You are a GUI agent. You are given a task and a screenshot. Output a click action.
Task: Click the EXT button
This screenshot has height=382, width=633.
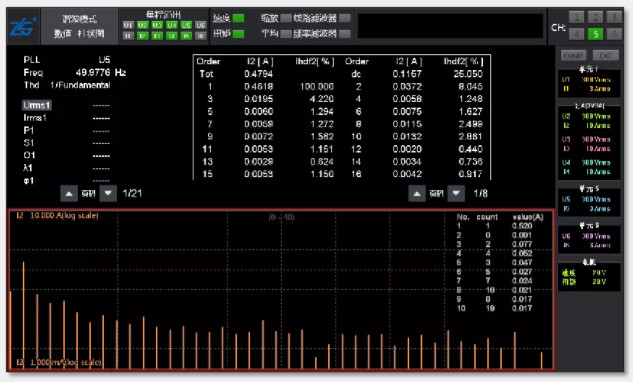606,55
